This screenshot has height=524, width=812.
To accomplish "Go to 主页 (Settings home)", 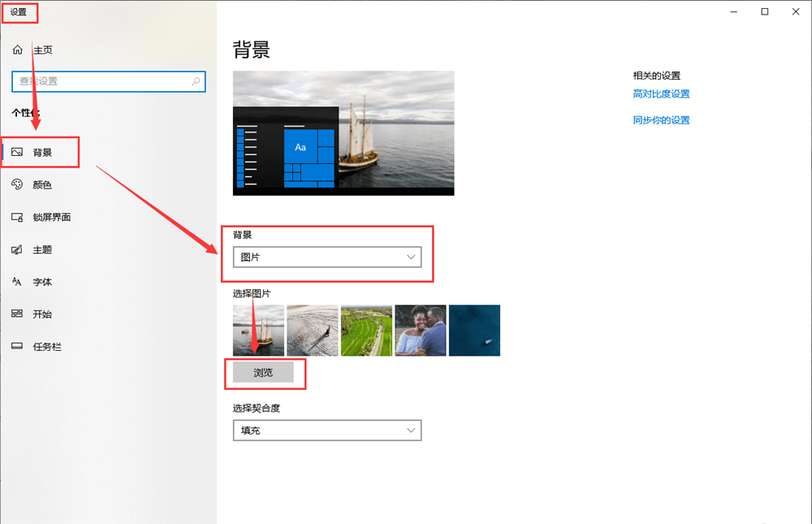I will click(x=44, y=50).
